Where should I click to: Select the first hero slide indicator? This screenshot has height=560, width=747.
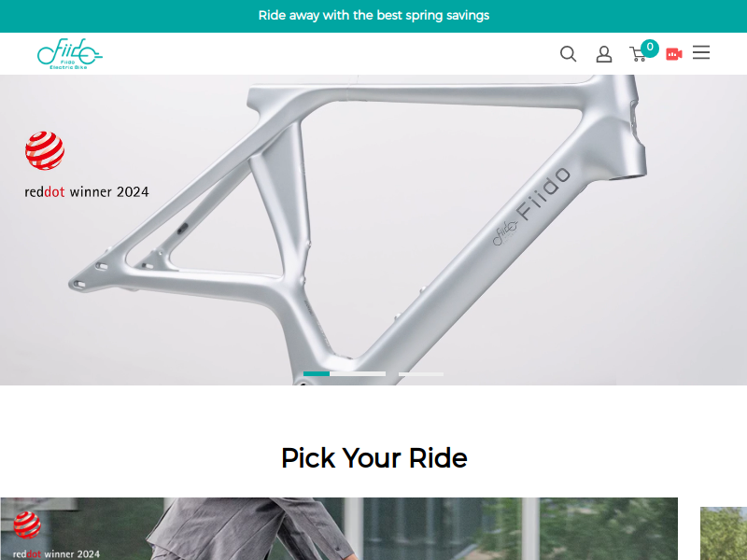(345, 374)
